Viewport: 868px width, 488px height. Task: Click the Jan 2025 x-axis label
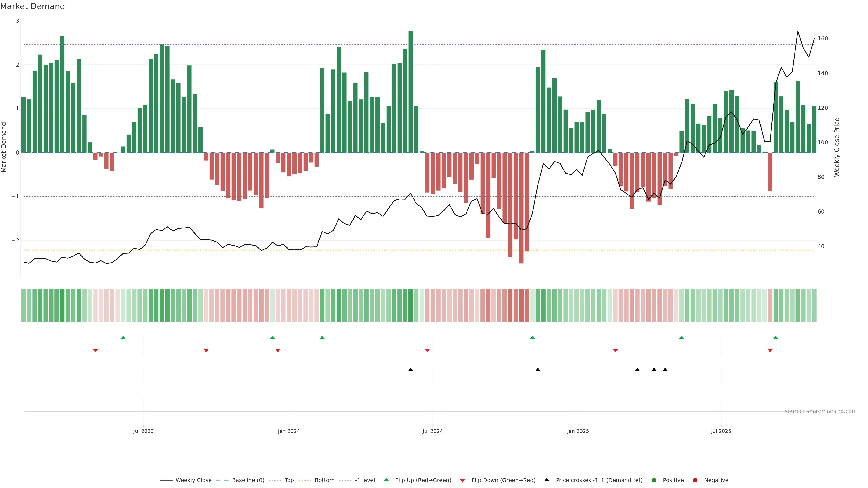(578, 431)
